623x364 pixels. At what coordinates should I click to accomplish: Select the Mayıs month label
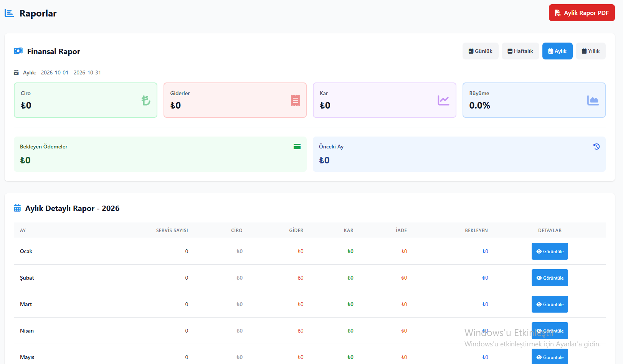[x=27, y=357]
